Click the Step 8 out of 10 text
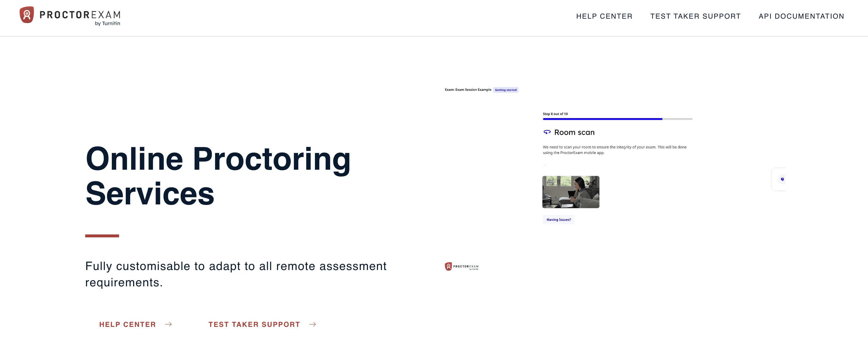 [x=555, y=114]
